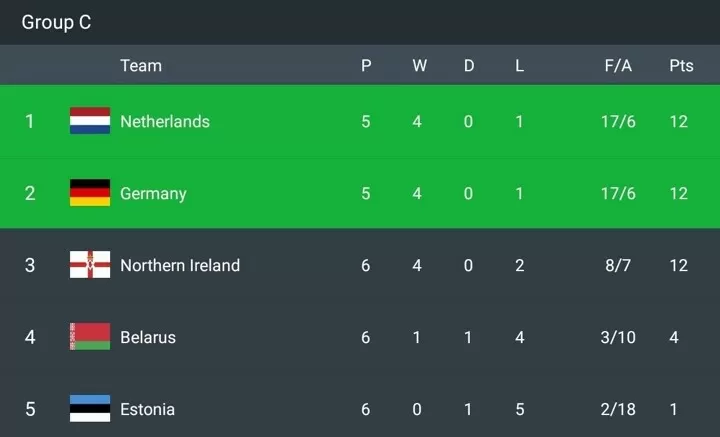Open the Germany team name
Viewport: 720px width, 437px height.
153,194
